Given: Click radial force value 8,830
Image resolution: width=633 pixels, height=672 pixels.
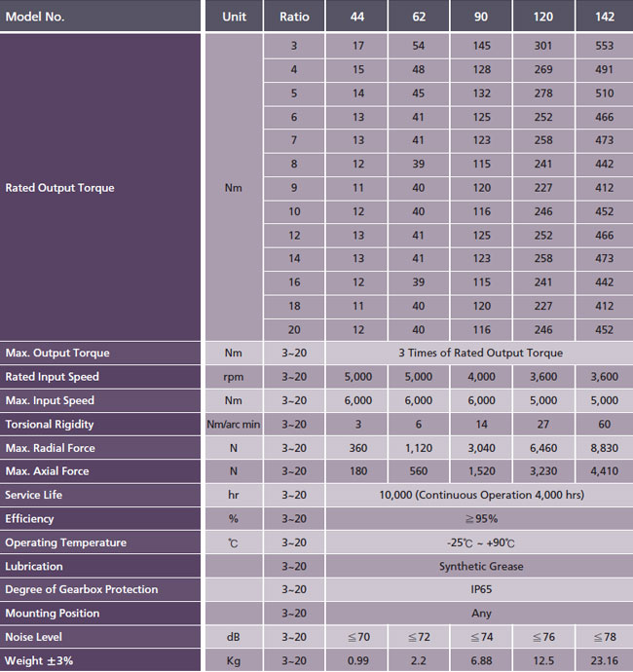Looking at the screenshot, I should pos(605,448).
